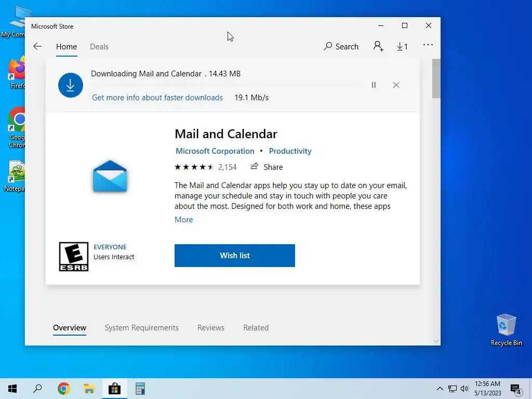Screen dimensions: 532x399
Task: Click the sign-in account icon
Action: click(378, 46)
